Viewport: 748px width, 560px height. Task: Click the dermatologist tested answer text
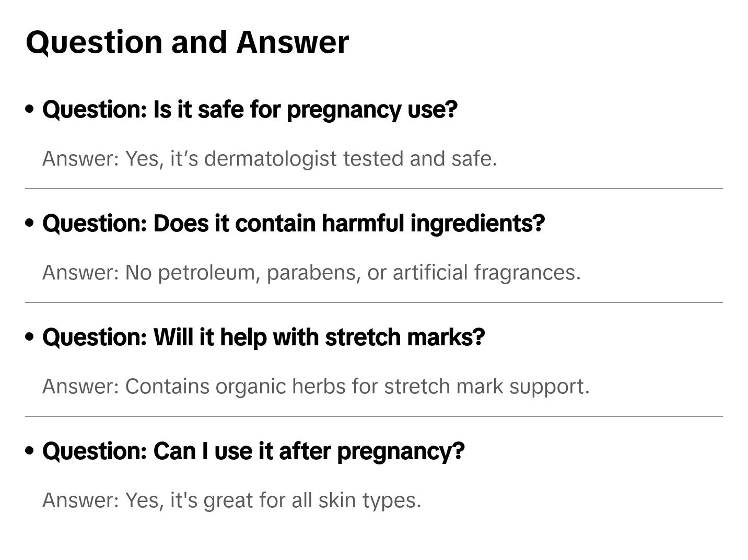[270, 159]
